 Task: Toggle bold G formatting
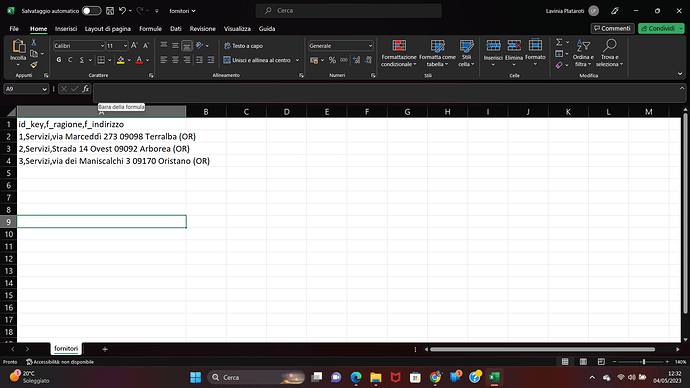[x=59, y=60]
